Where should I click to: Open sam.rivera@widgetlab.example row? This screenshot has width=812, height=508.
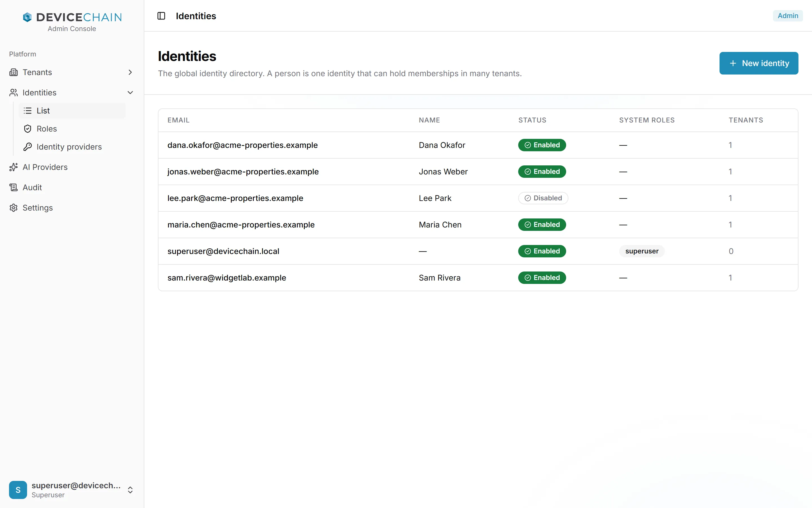[478, 278]
